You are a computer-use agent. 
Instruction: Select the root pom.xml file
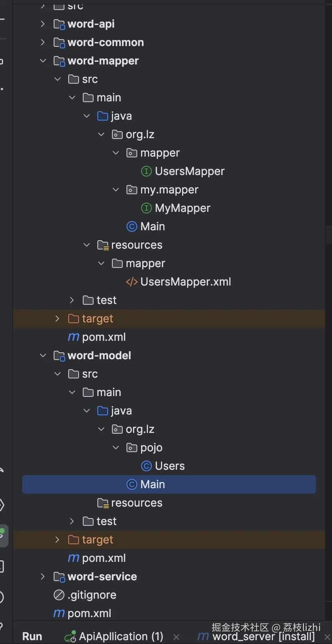click(x=89, y=613)
